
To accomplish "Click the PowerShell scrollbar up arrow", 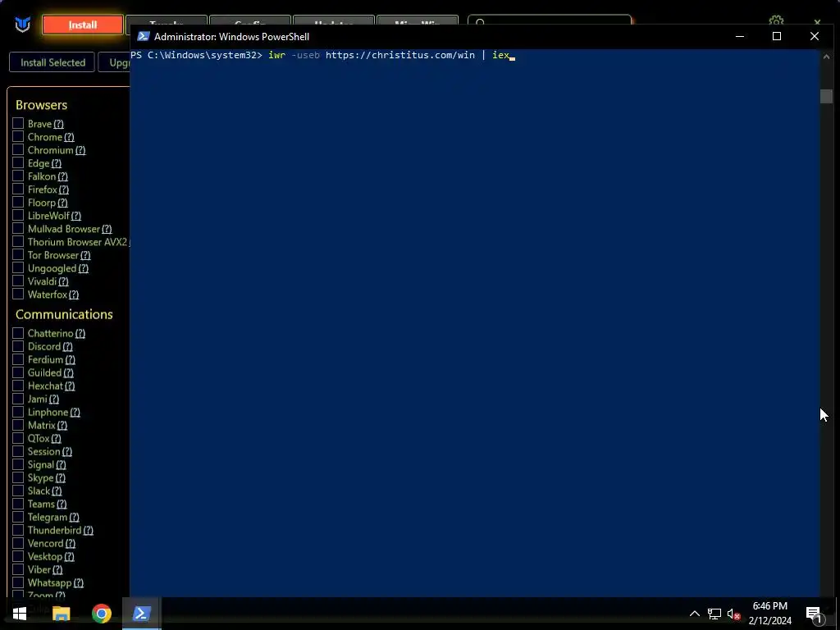I will 825,57.
